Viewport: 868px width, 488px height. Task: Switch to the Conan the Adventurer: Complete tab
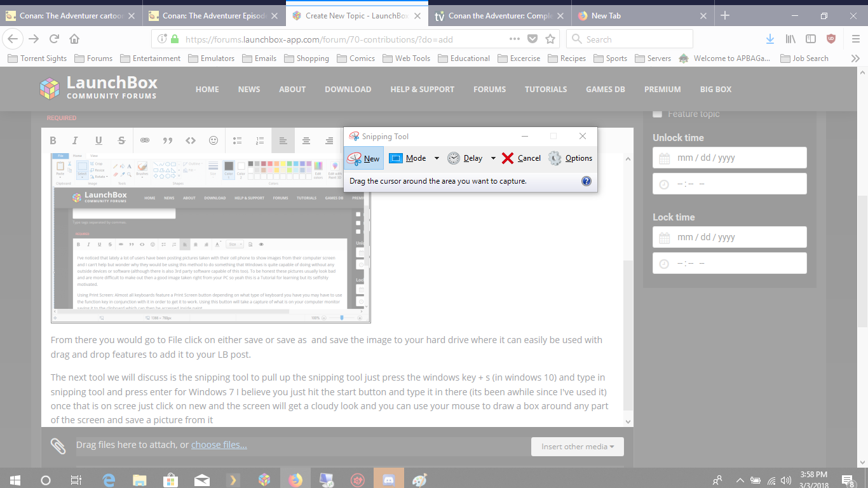click(x=501, y=16)
